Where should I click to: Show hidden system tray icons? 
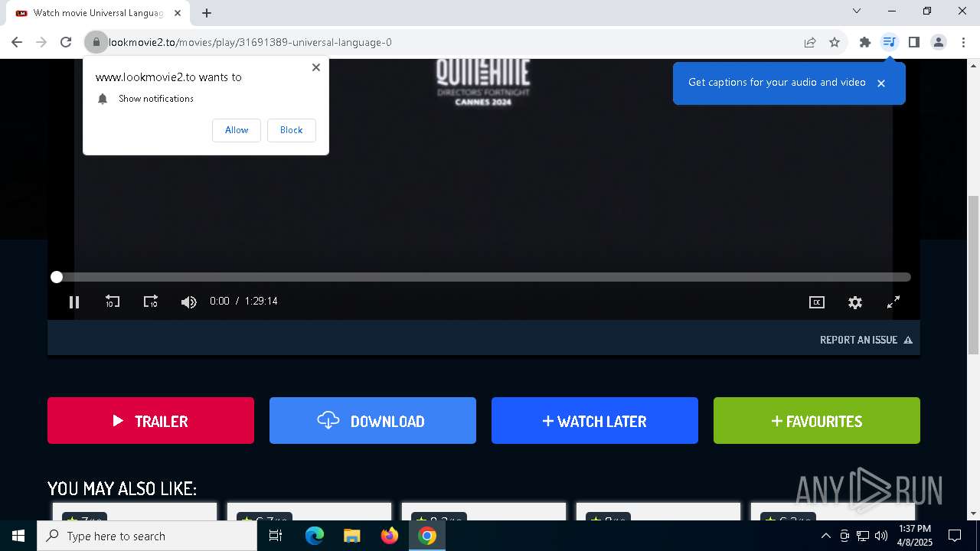825,536
